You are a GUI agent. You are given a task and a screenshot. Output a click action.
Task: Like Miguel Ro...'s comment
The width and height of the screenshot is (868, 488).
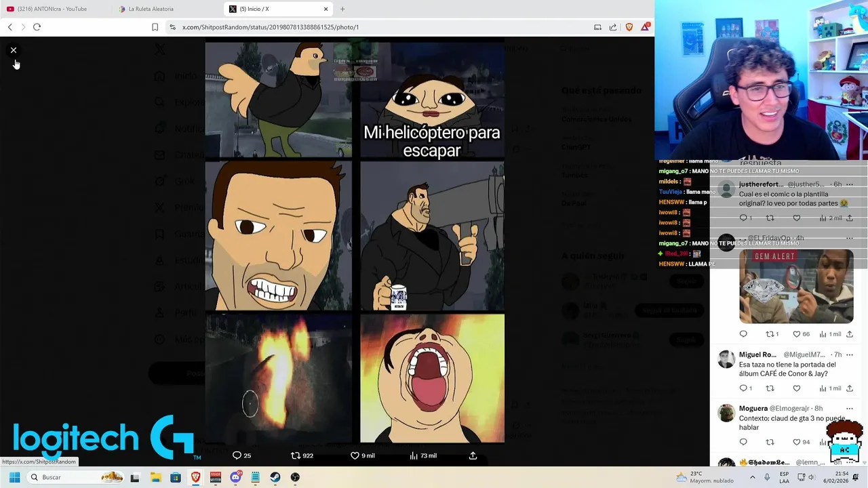(x=797, y=388)
